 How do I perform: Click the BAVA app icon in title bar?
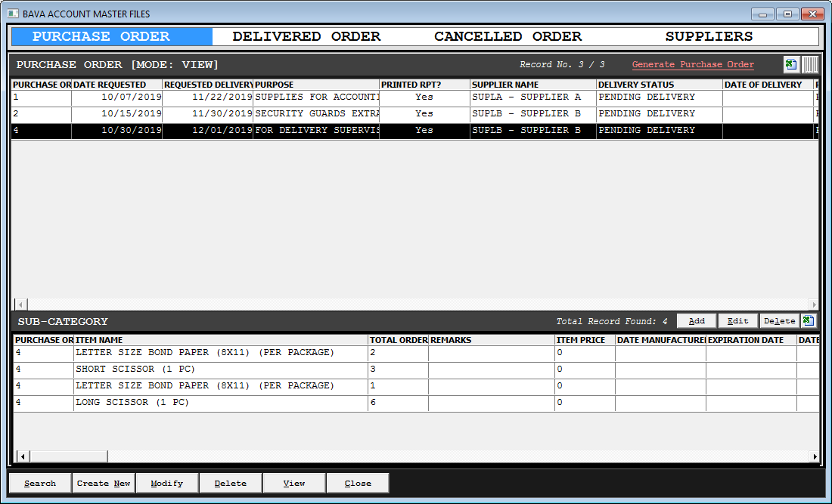click(13, 14)
